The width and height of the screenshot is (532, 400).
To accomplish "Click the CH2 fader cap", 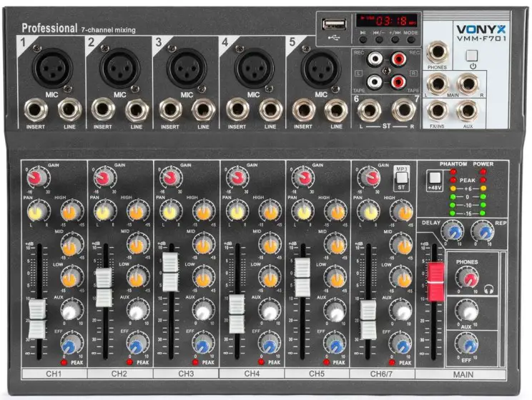I will click(x=104, y=288).
